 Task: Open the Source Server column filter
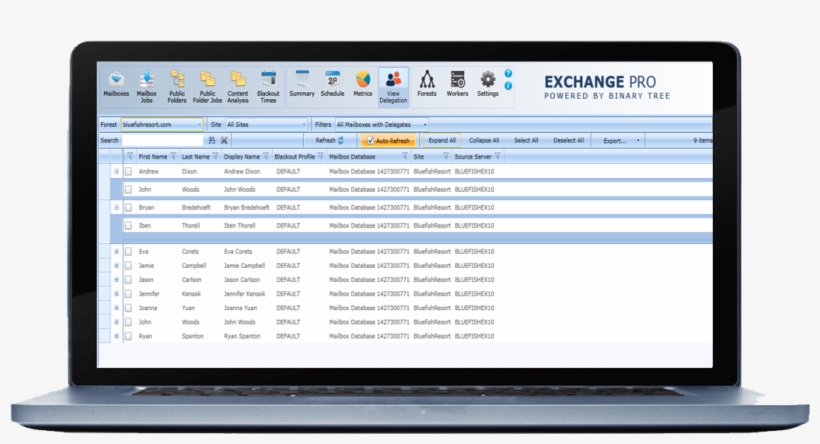point(497,156)
